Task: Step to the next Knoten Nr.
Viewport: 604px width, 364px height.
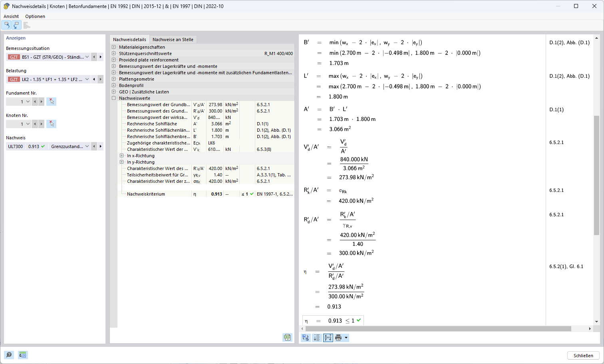Action: coord(41,124)
